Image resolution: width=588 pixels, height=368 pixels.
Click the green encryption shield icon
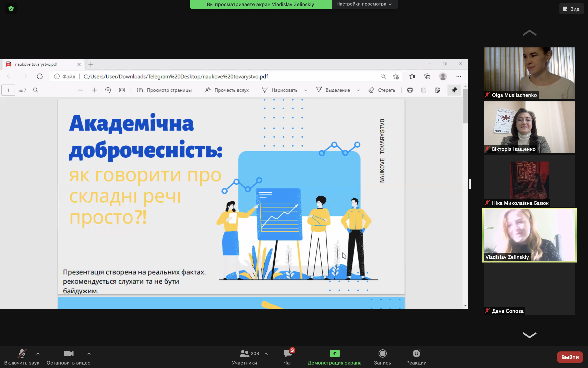tap(11, 9)
